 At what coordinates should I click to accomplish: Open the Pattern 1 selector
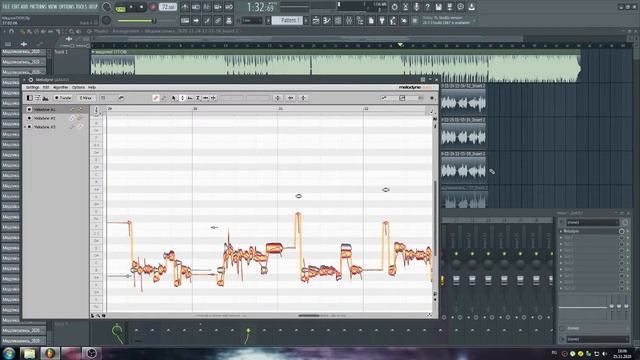287,20
